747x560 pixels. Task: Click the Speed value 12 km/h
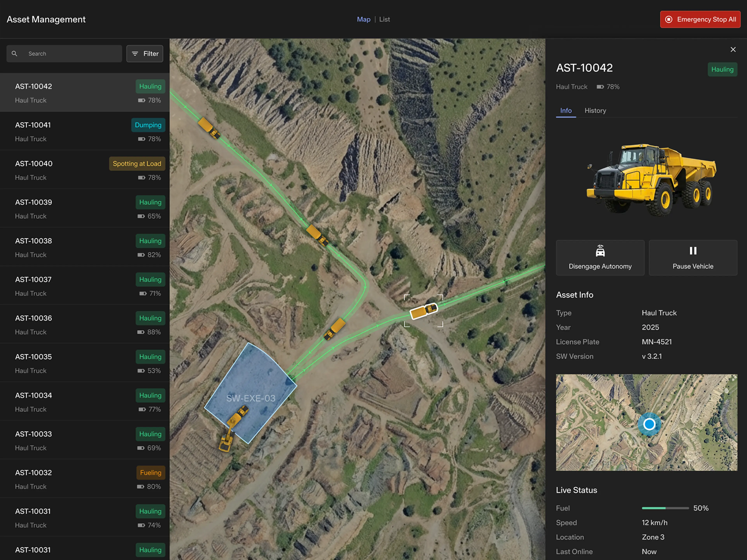[x=654, y=523]
